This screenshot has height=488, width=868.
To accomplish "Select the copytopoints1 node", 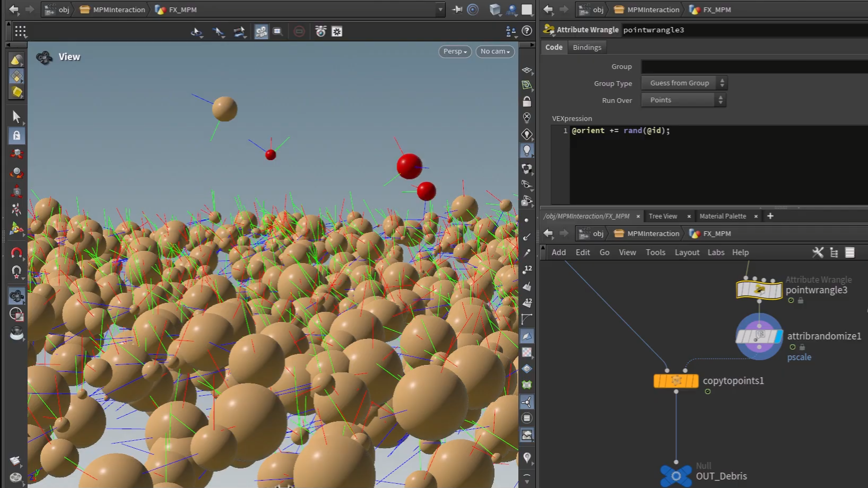I will (x=676, y=381).
